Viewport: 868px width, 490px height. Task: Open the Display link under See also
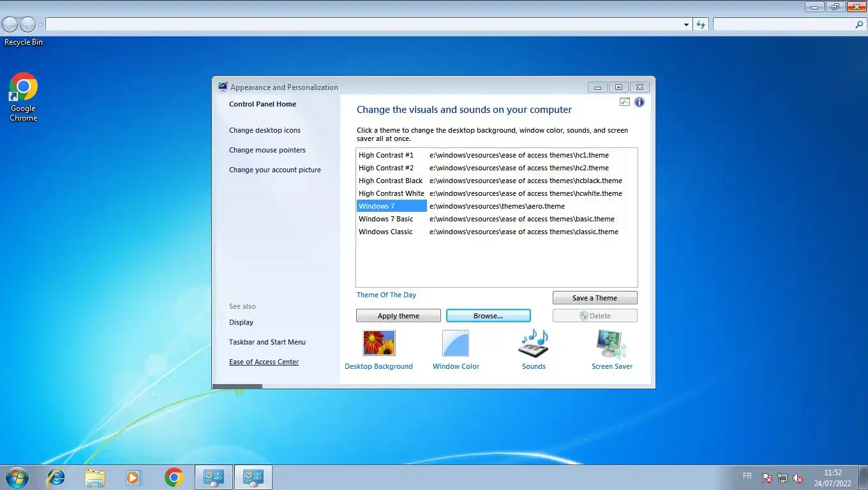(x=241, y=322)
